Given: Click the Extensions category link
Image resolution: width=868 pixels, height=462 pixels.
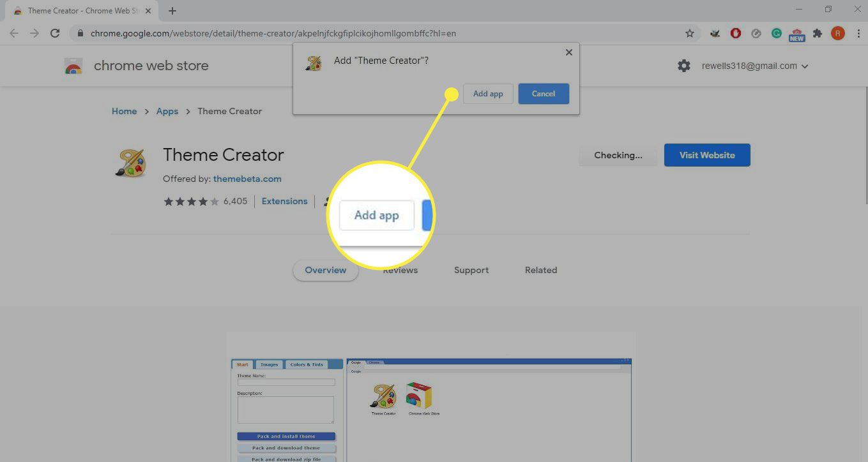Looking at the screenshot, I should click(284, 201).
